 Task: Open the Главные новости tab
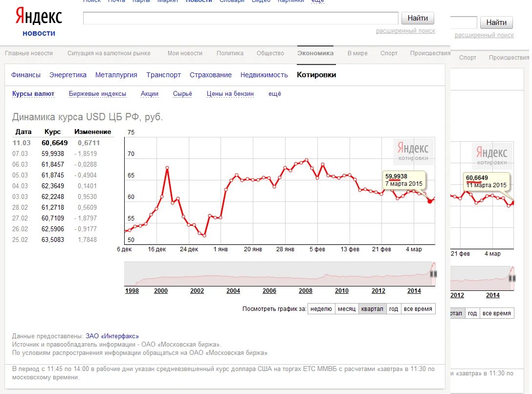[x=29, y=53]
